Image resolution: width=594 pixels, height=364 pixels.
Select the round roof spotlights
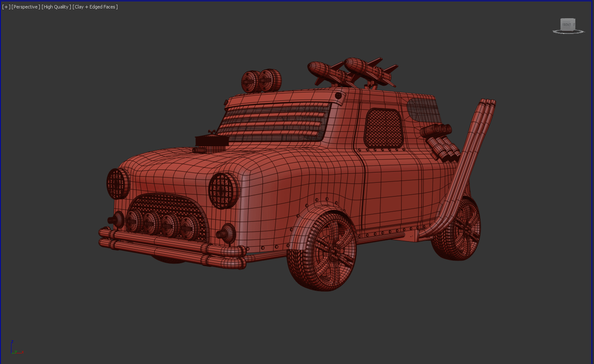click(261, 81)
